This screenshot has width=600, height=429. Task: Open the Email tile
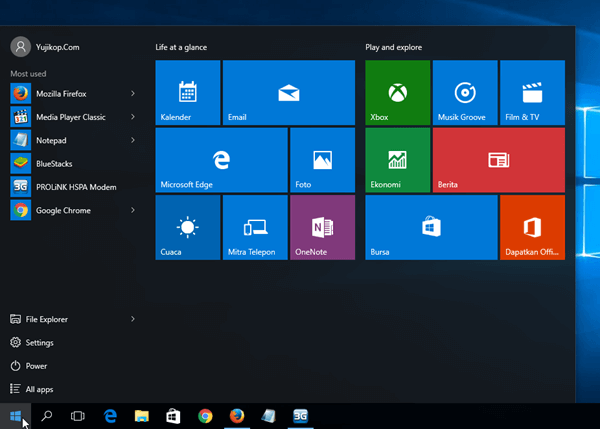289,93
